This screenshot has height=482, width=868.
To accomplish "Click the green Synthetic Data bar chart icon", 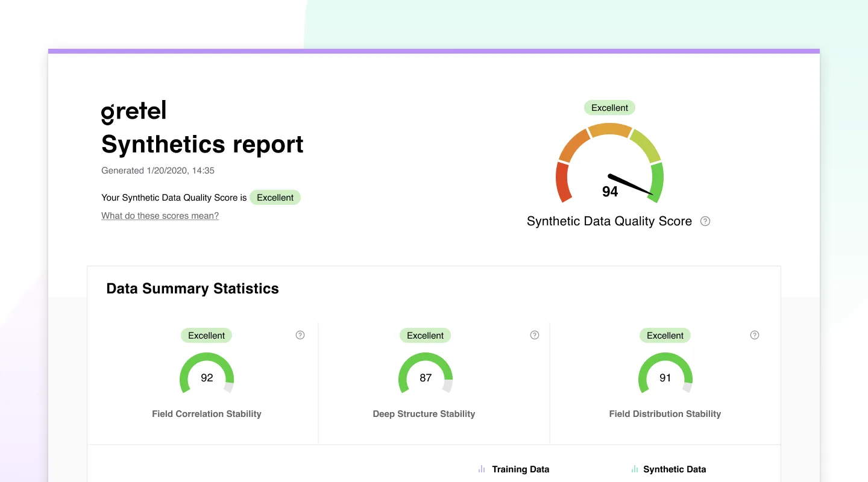I will pos(634,468).
